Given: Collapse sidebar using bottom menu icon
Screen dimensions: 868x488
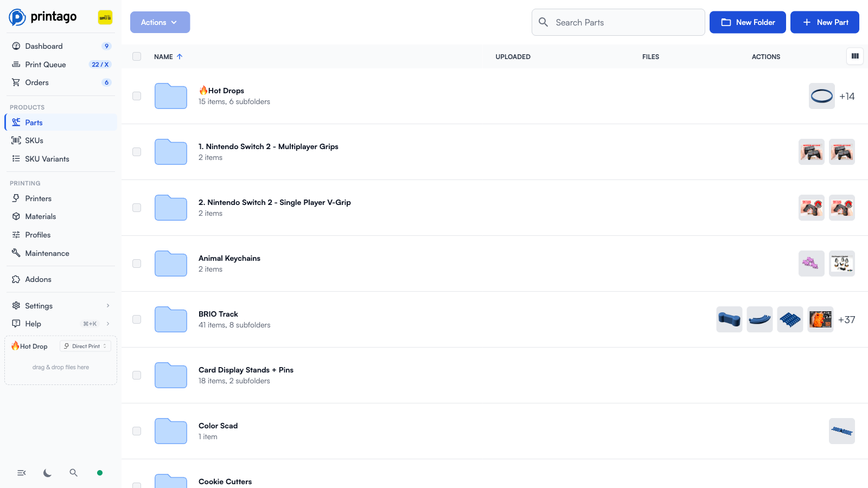Looking at the screenshot, I should click(x=22, y=473).
